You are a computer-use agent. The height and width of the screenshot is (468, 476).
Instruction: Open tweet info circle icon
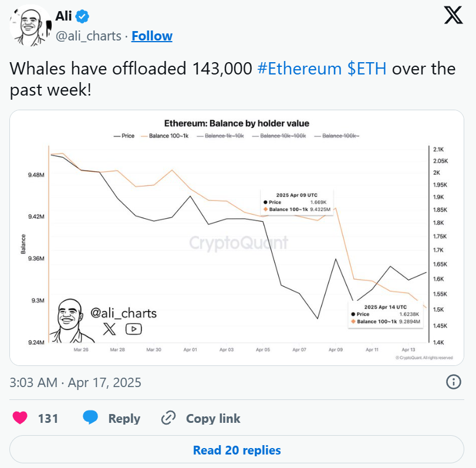[x=454, y=382]
